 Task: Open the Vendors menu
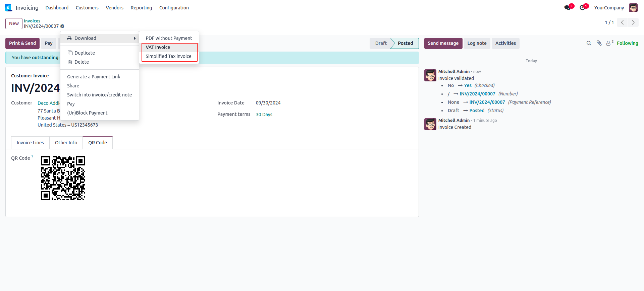(x=115, y=8)
